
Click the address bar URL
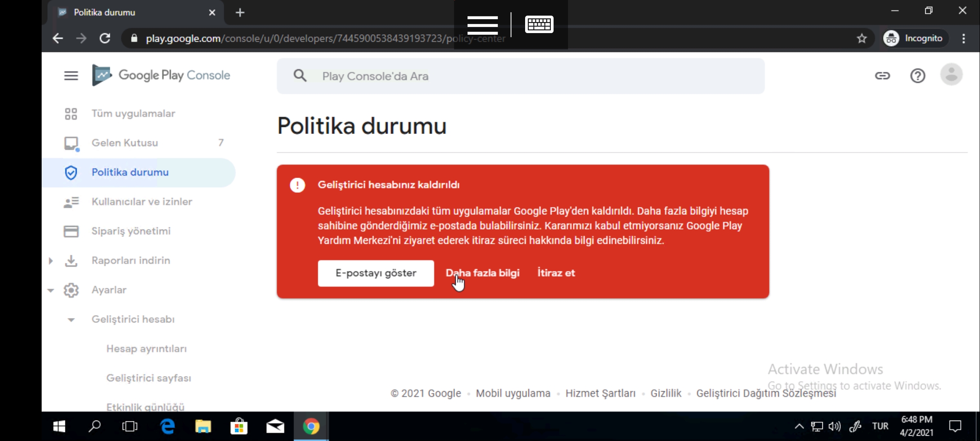click(325, 38)
